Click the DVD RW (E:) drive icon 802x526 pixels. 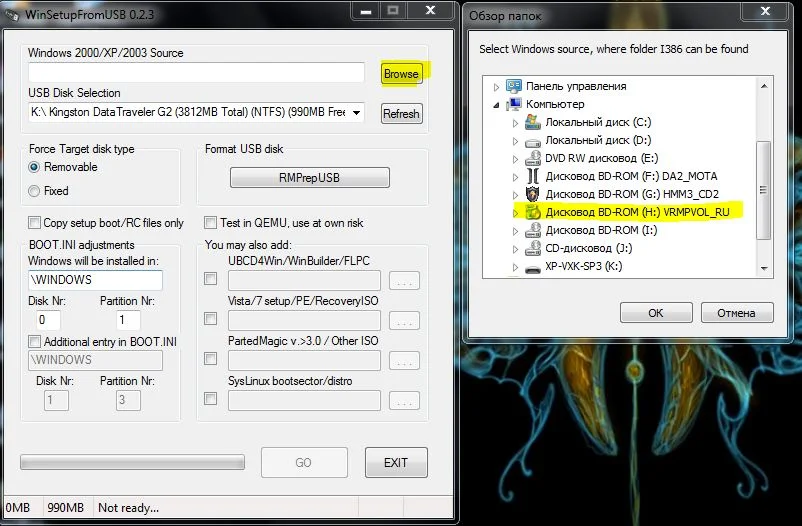(533, 158)
